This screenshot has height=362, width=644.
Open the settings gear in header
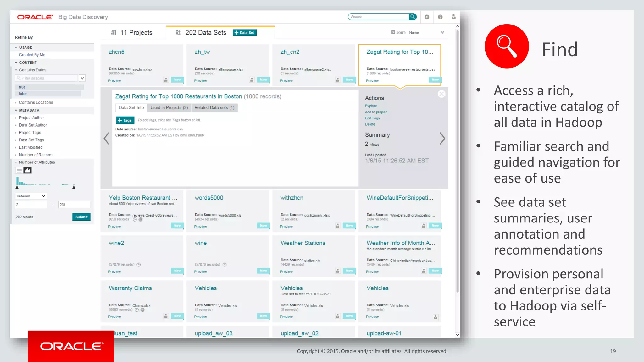point(427,17)
